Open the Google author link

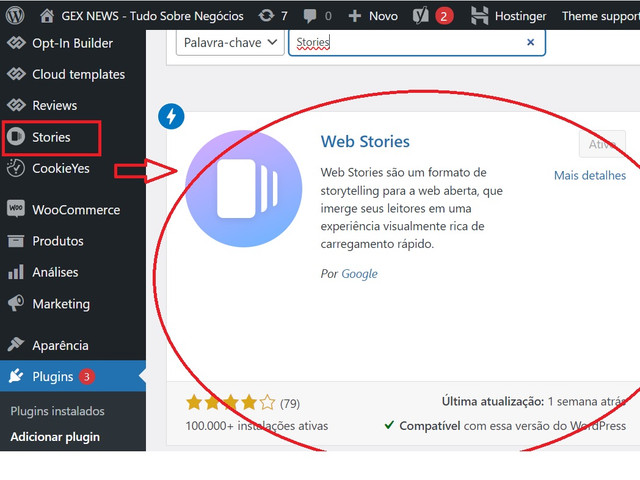point(359,273)
